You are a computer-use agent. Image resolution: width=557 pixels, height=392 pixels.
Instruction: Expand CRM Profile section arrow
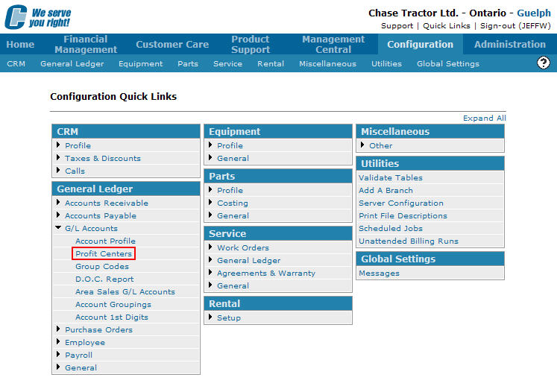pos(58,145)
